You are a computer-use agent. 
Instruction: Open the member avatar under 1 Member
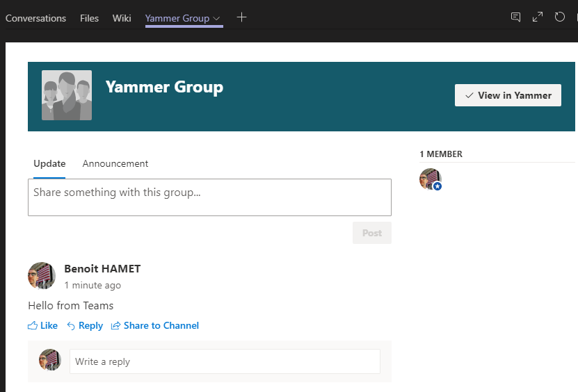click(431, 179)
